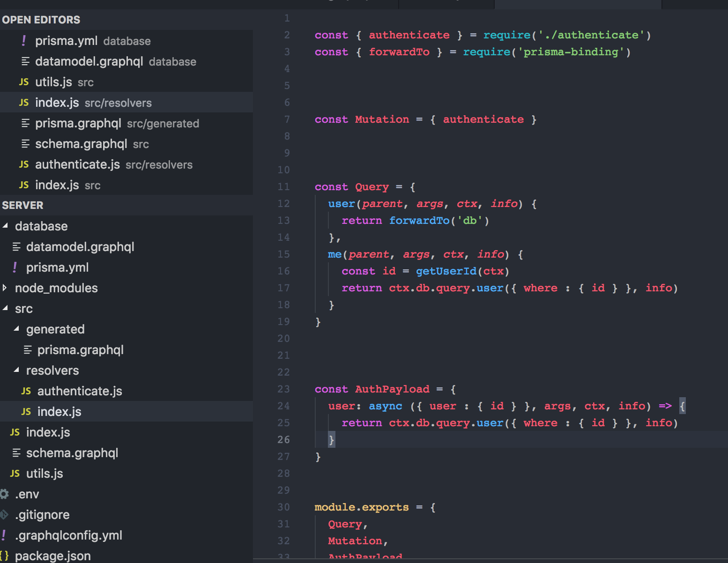
Task: Click the curly braces icon beside package.json
Action: pos(5,556)
